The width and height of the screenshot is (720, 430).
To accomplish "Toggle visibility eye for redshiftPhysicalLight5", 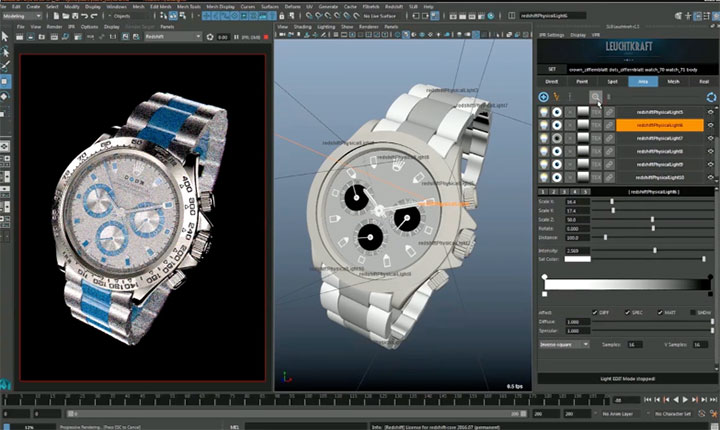I will pos(711,112).
